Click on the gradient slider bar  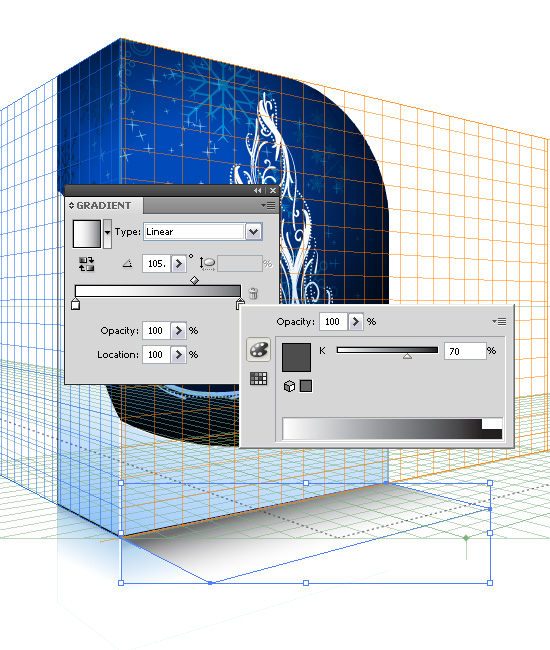tap(157, 291)
